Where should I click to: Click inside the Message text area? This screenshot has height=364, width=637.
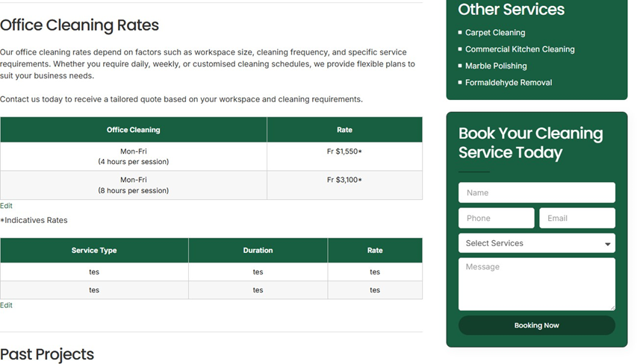[x=536, y=283]
